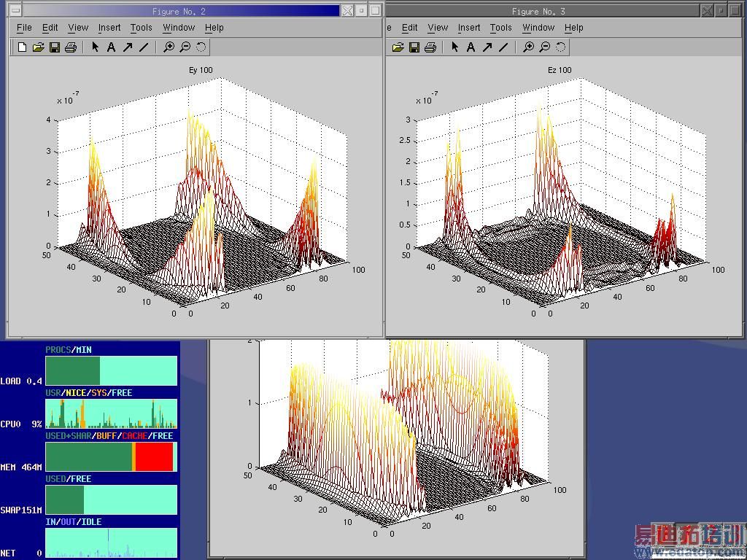Click Figure No. 3 title bar
Screen dimensions: 747x560
click(x=542, y=11)
